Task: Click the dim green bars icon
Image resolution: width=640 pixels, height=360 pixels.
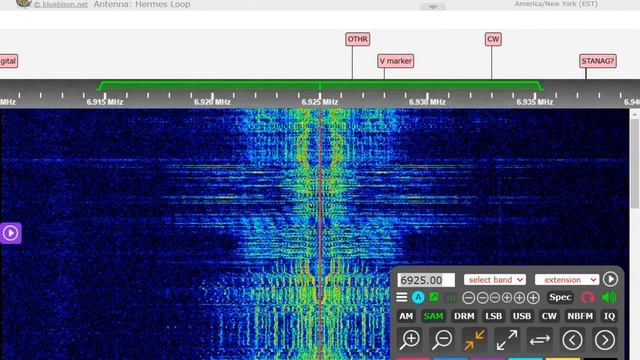Action: click(451, 298)
